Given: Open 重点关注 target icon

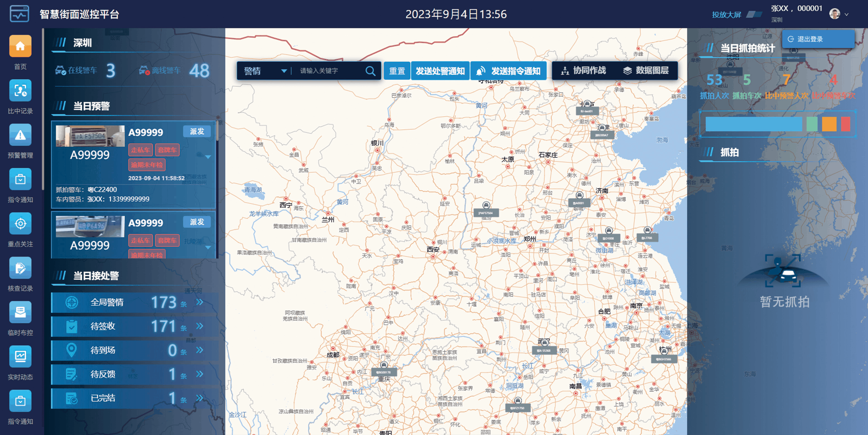Looking at the screenshot, I should (x=20, y=223).
